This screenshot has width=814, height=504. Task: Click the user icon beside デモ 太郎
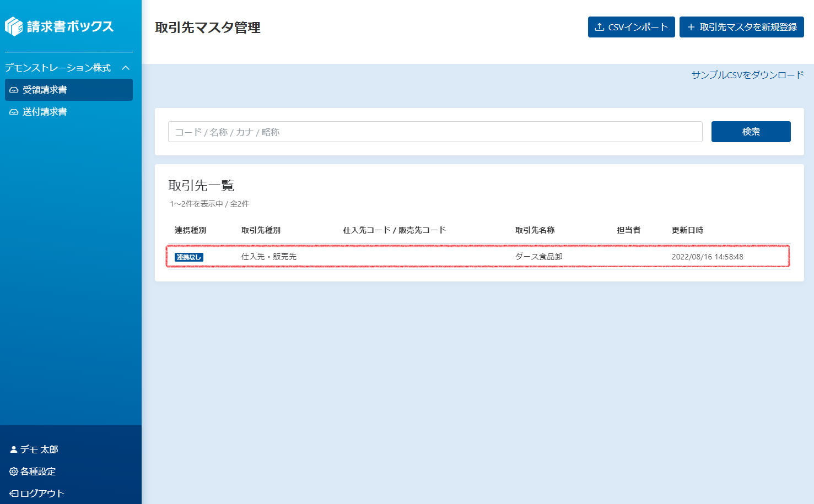click(x=14, y=449)
